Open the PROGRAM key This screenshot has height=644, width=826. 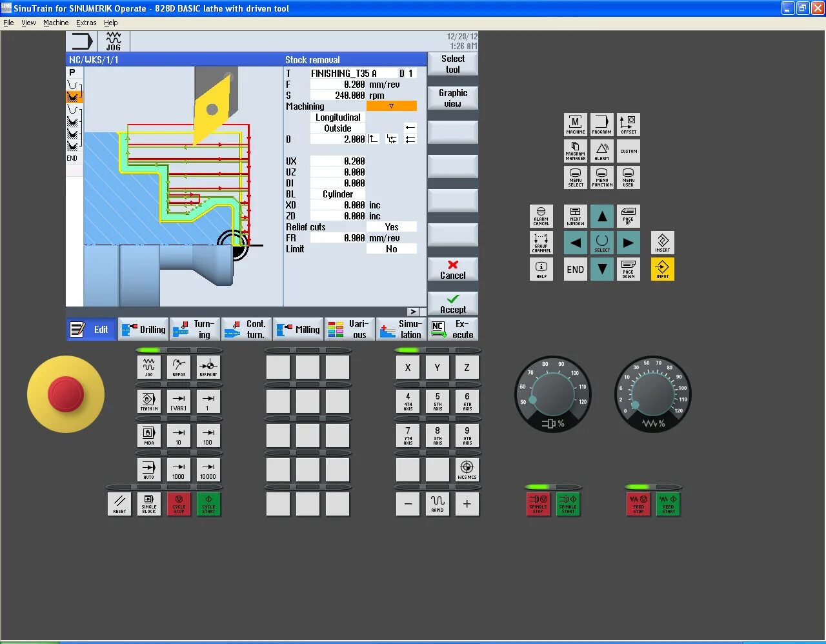click(601, 125)
